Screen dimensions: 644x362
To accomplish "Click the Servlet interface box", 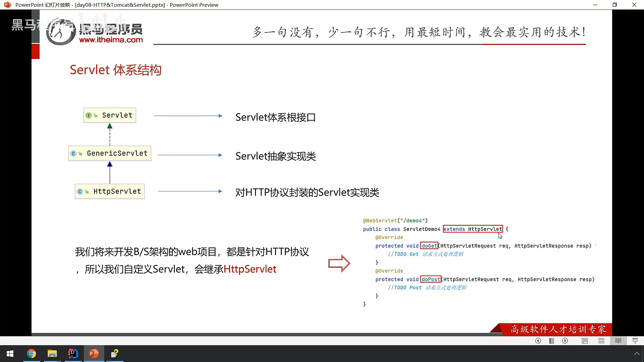I will tap(110, 115).
